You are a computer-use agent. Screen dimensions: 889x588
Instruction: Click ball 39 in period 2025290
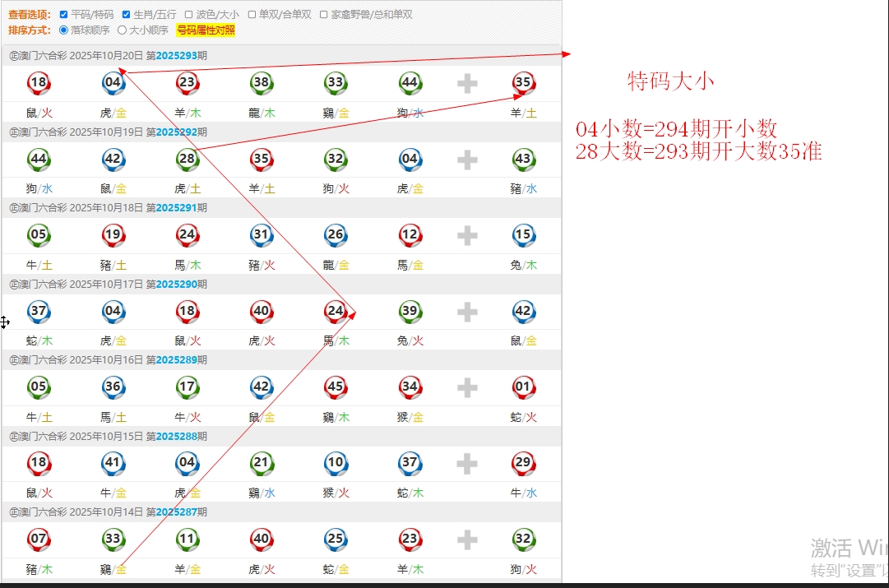tap(410, 311)
